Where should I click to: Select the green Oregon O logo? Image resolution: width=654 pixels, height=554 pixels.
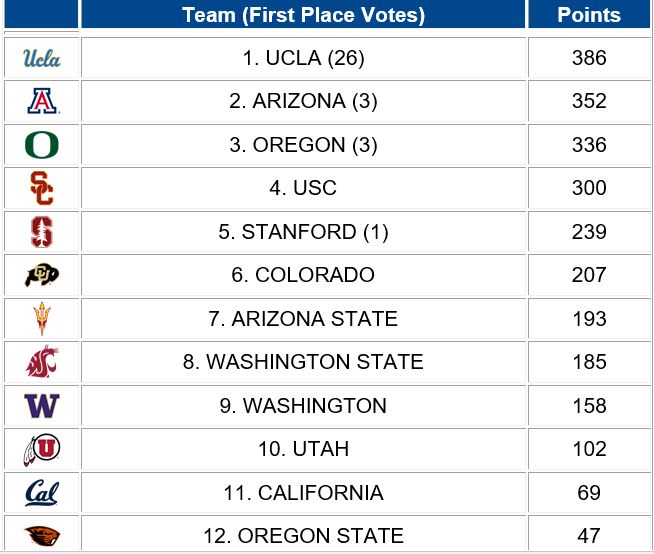click(x=42, y=145)
